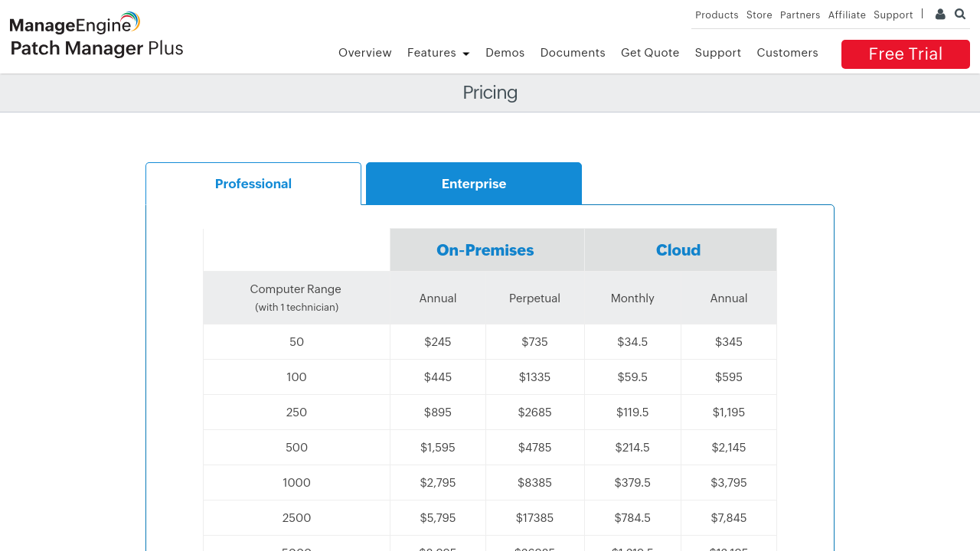Expand the Features dropdown menu
Screen dimensions: 980x551
(438, 53)
